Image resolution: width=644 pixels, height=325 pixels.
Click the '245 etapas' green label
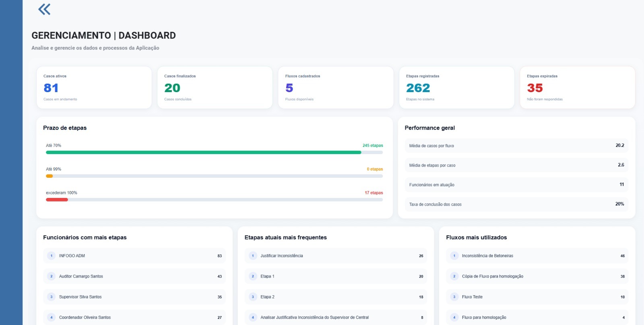click(373, 146)
